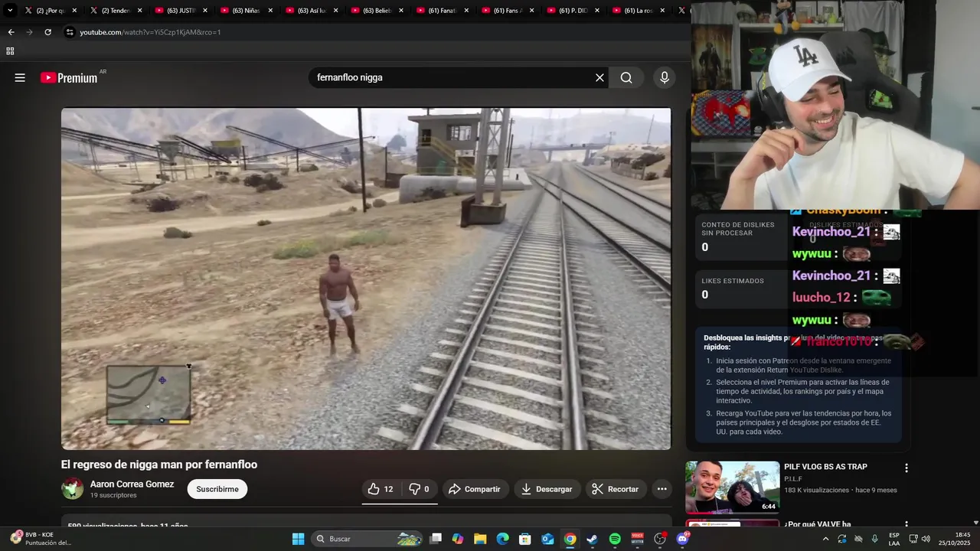Click the 'Likes estimados' card
This screenshot has width=980, height=551.
point(741,289)
